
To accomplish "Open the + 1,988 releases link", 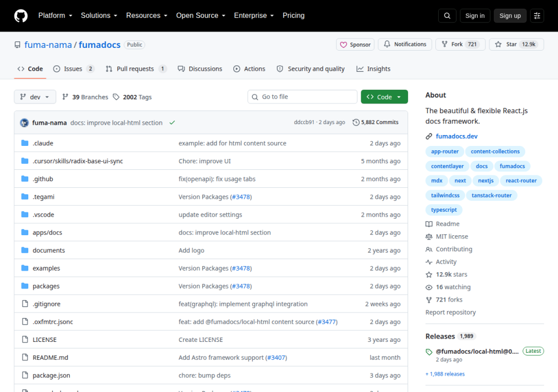I will tap(445, 374).
